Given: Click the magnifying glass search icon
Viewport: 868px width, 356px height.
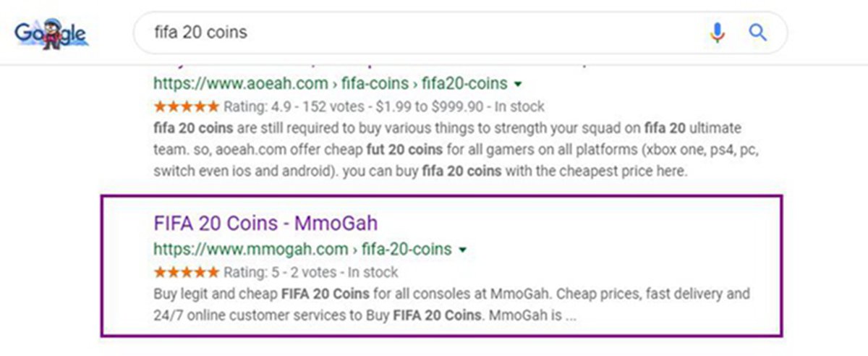Looking at the screenshot, I should 757,33.
